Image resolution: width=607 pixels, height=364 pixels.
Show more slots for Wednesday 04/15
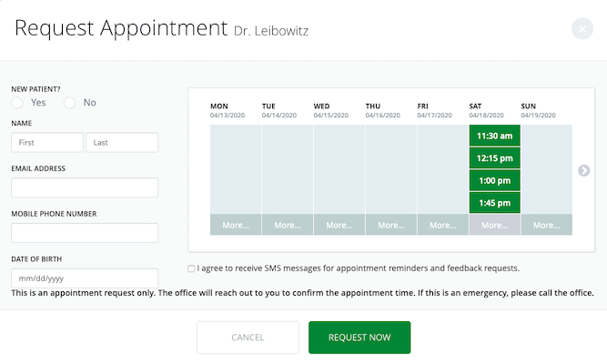click(339, 225)
